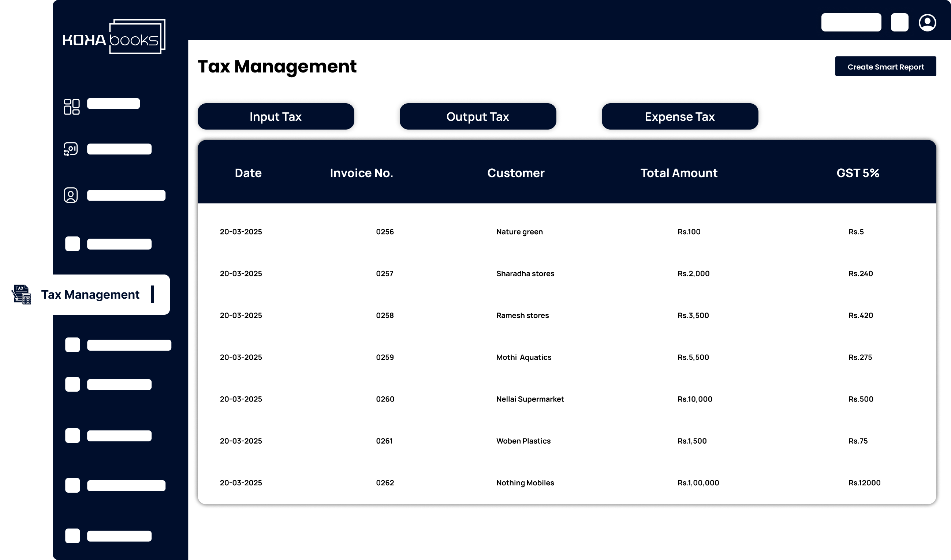Click the Tax Management calculator icon
This screenshot has height=560, width=951.
pyautogui.click(x=22, y=294)
